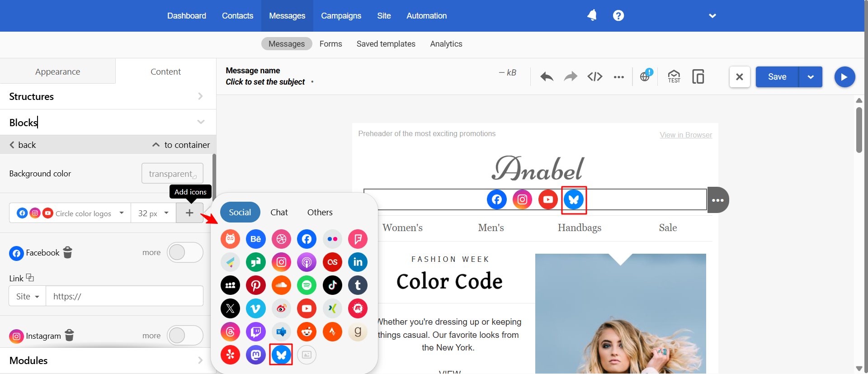Delete the Facebook icon with trash
This screenshot has width=868, height=374.
pos(68,252)
